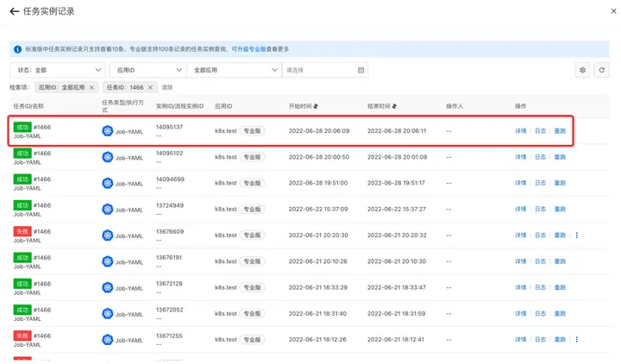Open the 应用ID filter type dropdown
The width and height of the screenshot is (621, 364).
(147, 70)
